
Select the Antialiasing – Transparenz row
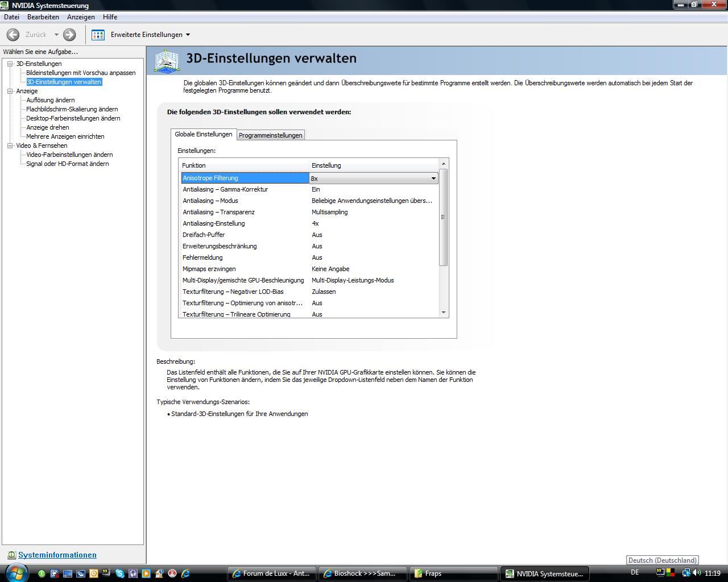click(x=310, y=212)
